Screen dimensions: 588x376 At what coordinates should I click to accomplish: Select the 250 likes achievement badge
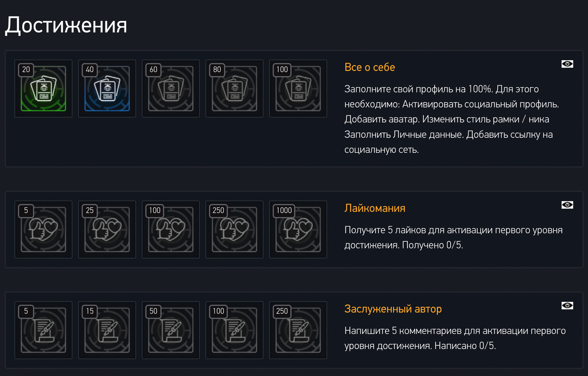[234, 229]
